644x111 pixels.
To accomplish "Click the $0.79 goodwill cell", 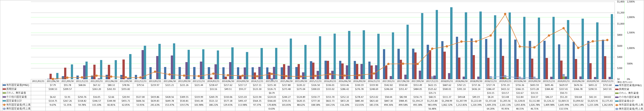I will pyautogui.click(x=272, y=93).
